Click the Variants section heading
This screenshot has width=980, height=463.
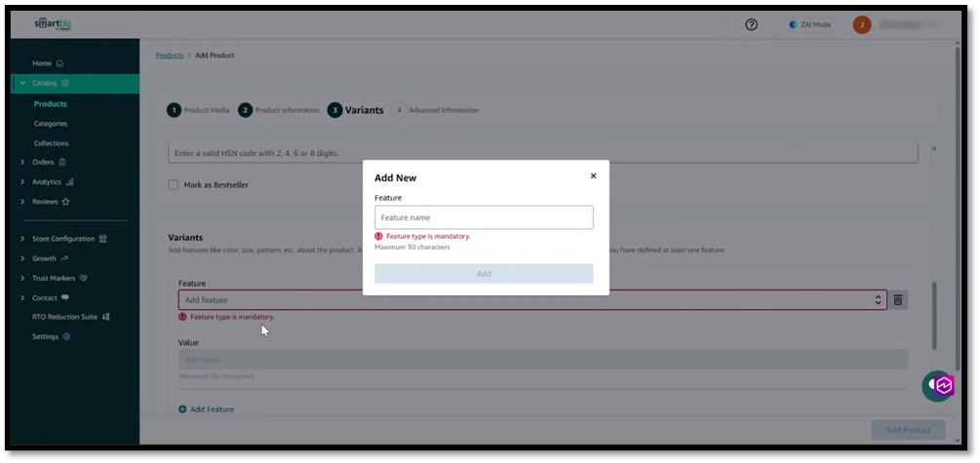[x=185, y=238]
